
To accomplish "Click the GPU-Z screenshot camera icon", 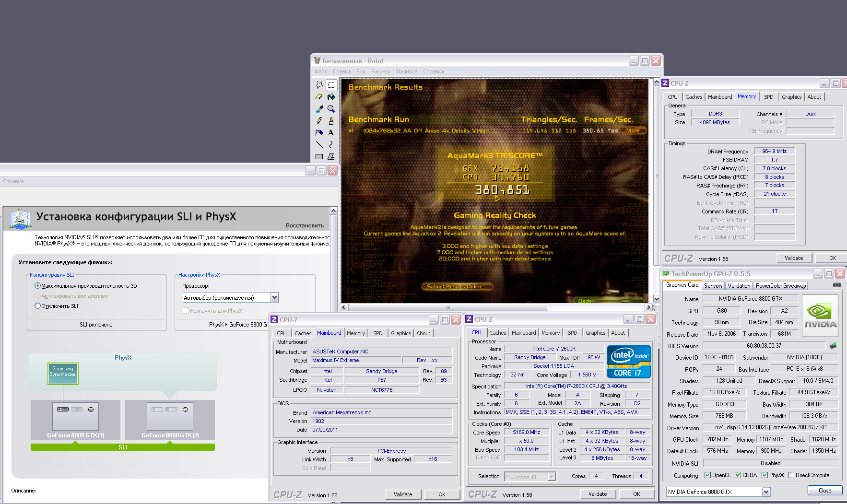I will 837,285.
